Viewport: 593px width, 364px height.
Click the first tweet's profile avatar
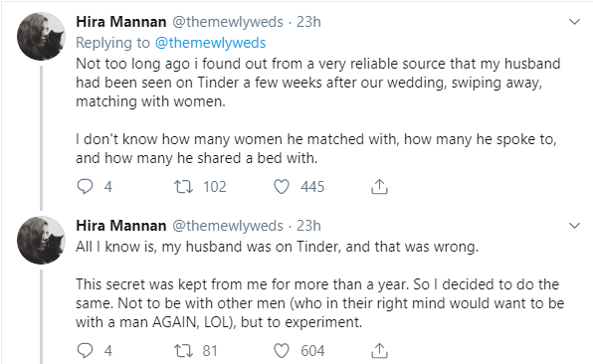(41, 36)
